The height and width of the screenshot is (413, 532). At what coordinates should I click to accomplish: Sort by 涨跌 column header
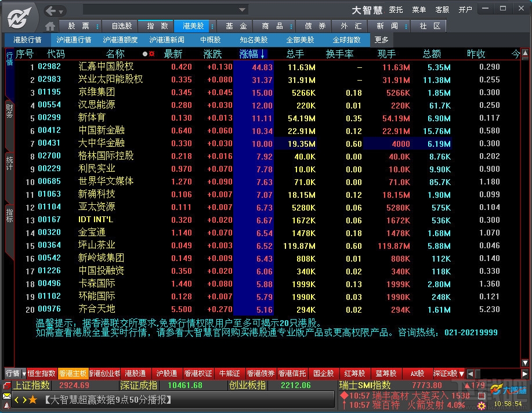coord(212,54)
